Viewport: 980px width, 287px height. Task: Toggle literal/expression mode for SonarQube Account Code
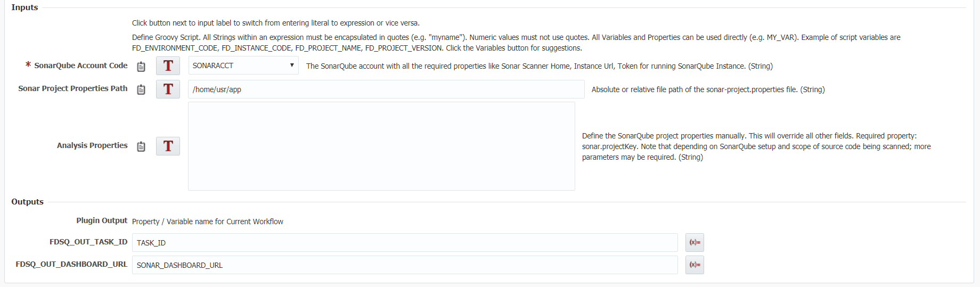168,66
